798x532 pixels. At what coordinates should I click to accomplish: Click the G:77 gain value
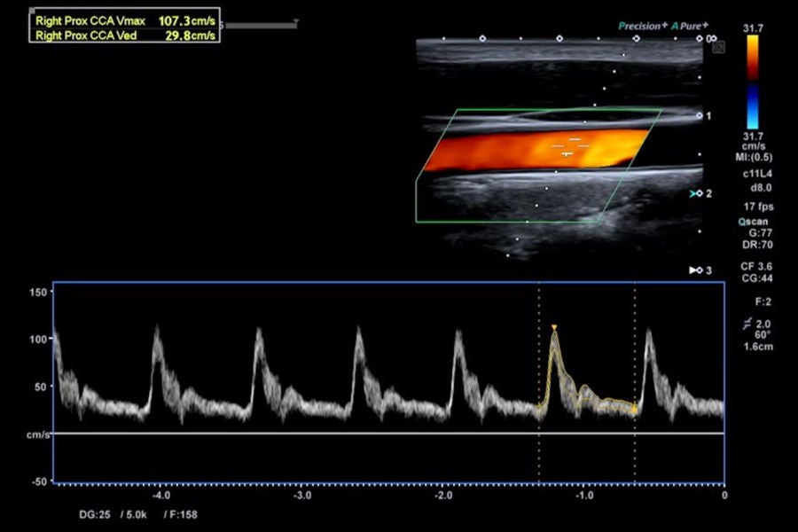click(x=761, y=233)
